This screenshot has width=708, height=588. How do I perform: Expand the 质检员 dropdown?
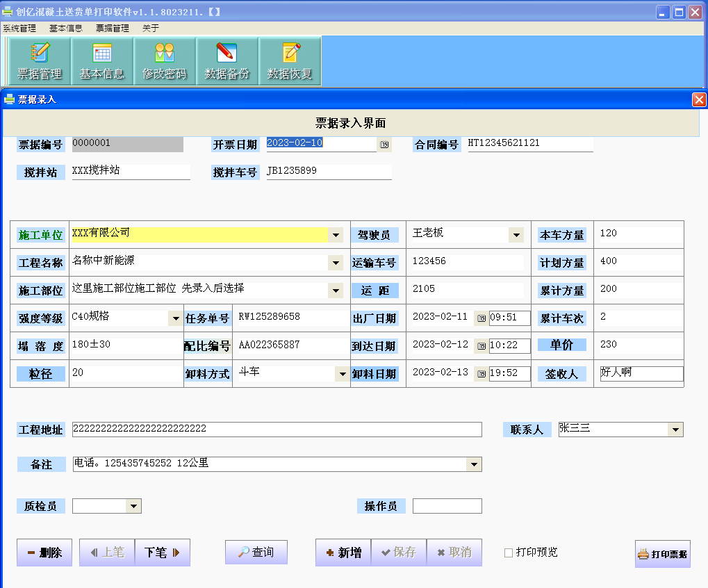click(133, 506)
